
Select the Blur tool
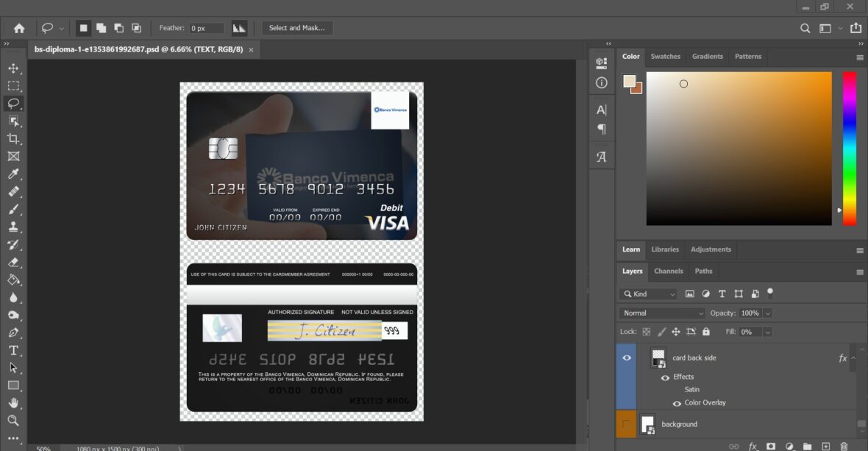(x=13, y=298)
